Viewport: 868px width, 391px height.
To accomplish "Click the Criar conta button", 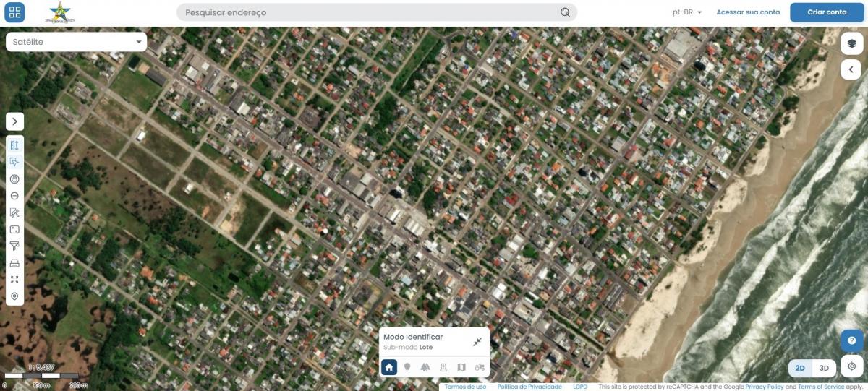I will point(826,12).
